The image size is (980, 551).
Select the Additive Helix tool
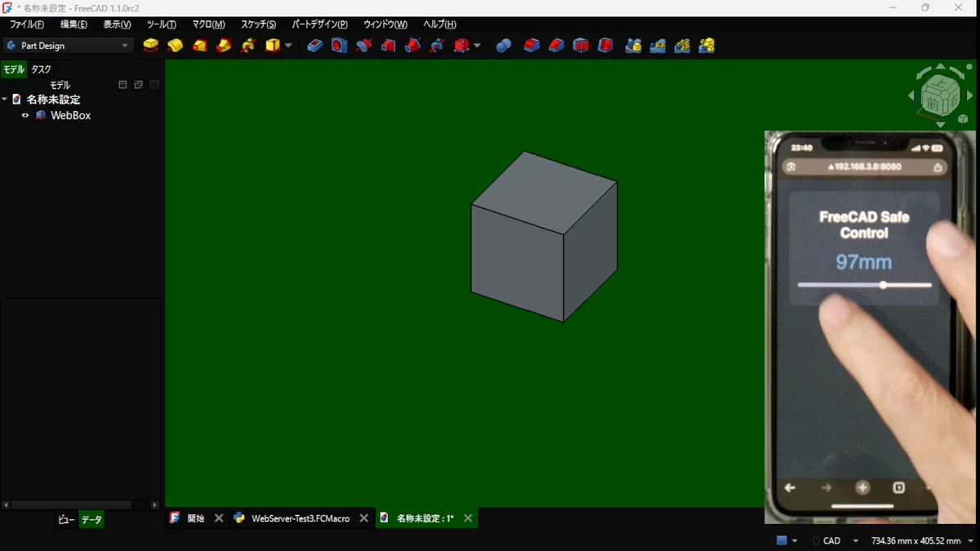(248, 46)
